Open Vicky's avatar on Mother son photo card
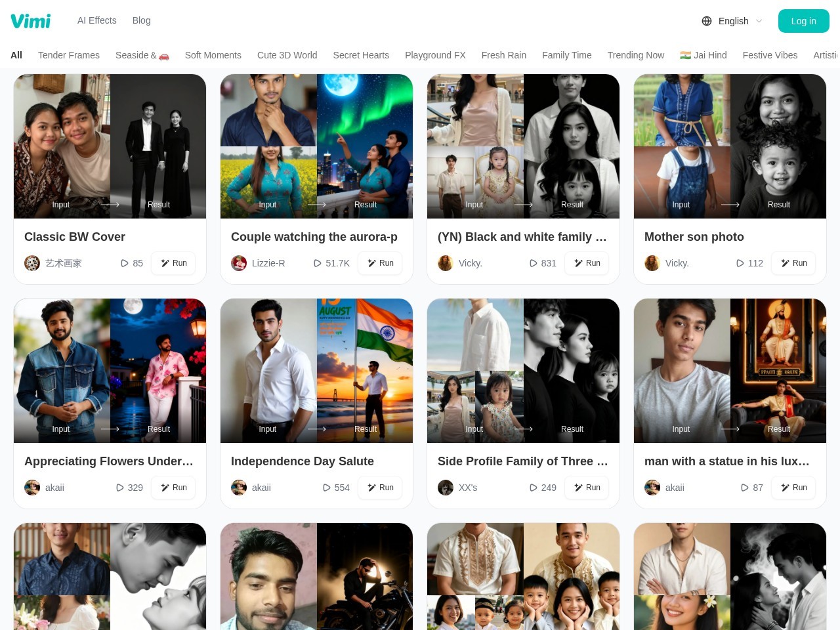The image size is (840, 630). [652, 263]
